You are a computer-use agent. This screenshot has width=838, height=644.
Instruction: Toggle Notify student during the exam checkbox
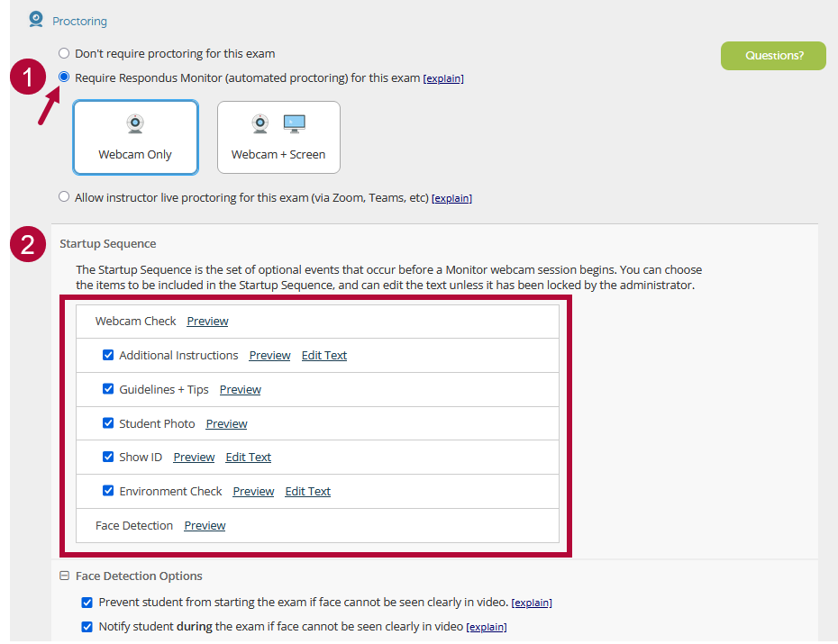coord(87,626)
